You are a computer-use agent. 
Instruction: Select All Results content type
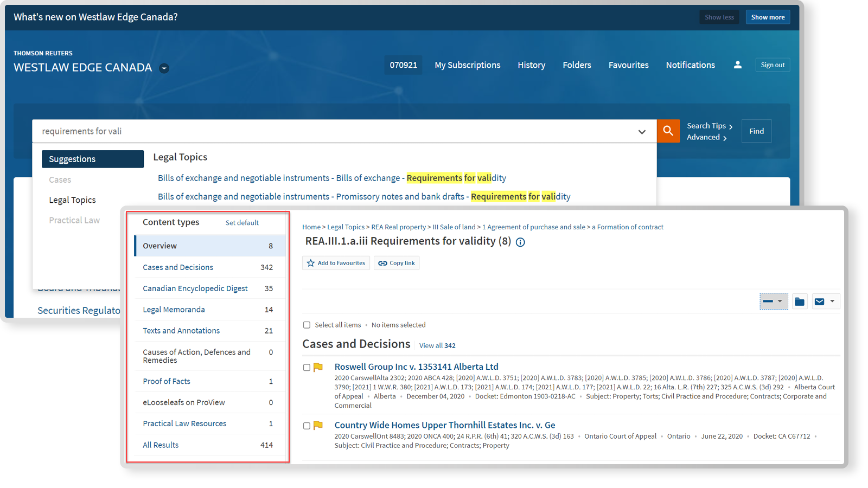210,445
